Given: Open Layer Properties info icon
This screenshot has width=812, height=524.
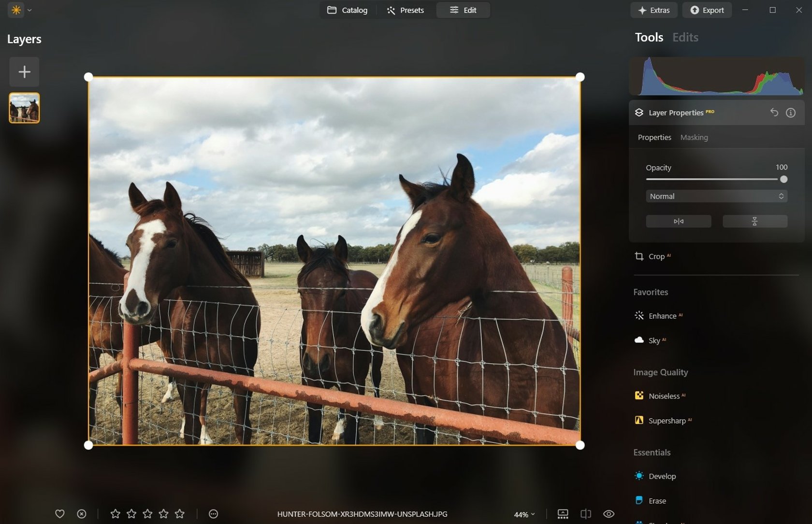Looking at the screenshot, I should [791, 113].
